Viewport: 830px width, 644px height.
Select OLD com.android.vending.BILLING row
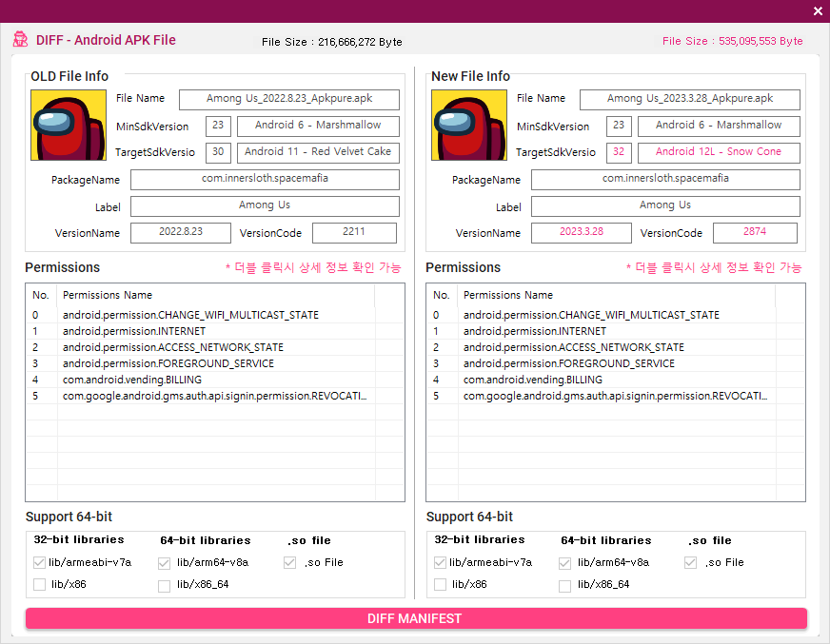[215, 380]
